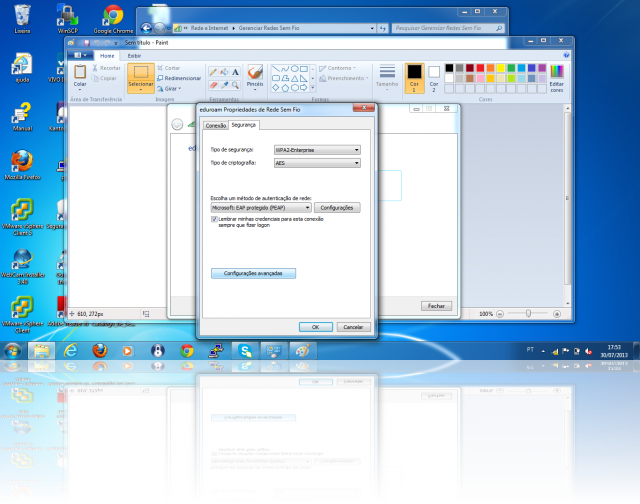640x504 pixels.
Task: Open Chrome from the taskbar
Action: [x=187, y=351]
